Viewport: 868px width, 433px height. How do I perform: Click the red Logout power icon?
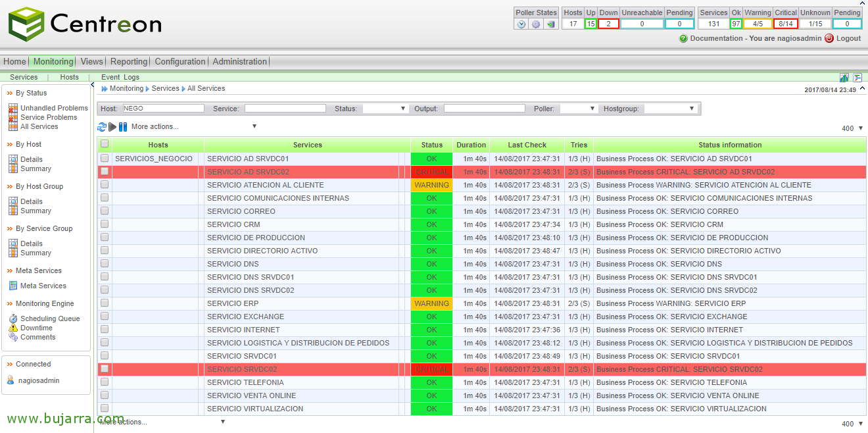point(829,38)
